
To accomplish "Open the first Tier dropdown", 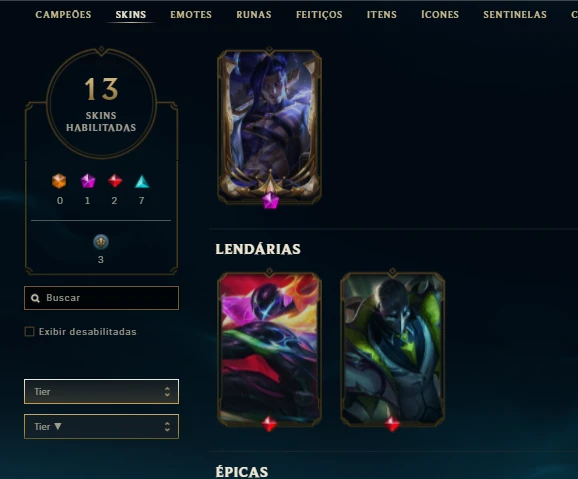I will [101, 391].
